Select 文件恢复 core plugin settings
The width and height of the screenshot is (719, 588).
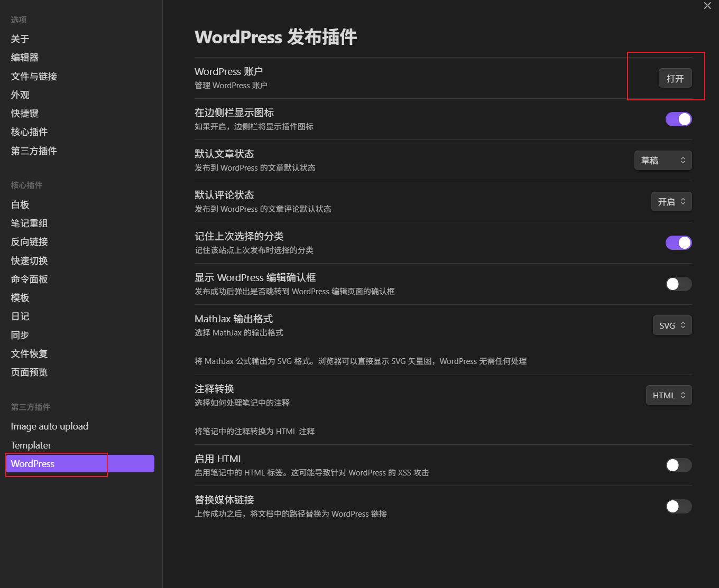coord(80,354)
